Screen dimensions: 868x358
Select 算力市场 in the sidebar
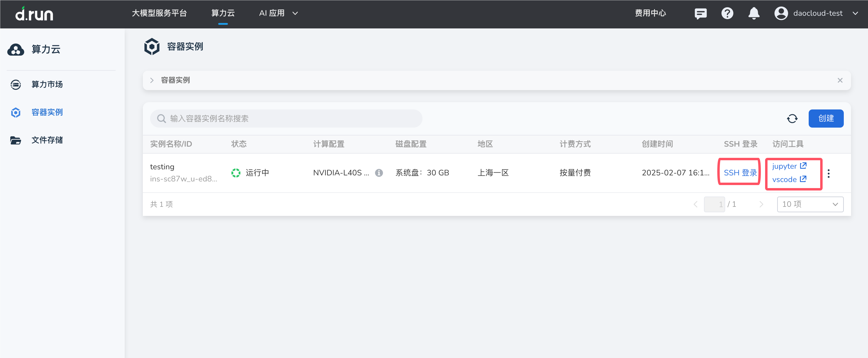tap(47, 85)
